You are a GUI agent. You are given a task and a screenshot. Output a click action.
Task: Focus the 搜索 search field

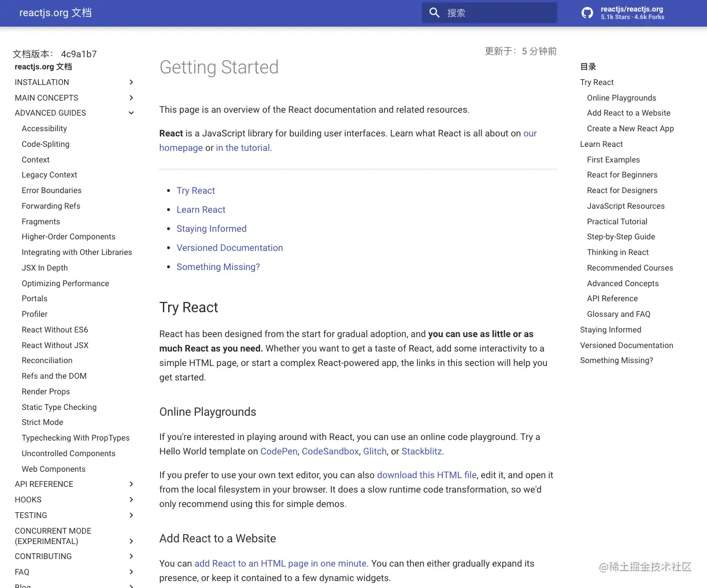tap(490, 13)
